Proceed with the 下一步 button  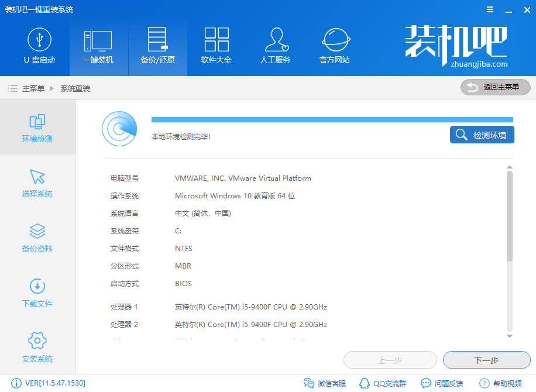(x=486, y=360)
